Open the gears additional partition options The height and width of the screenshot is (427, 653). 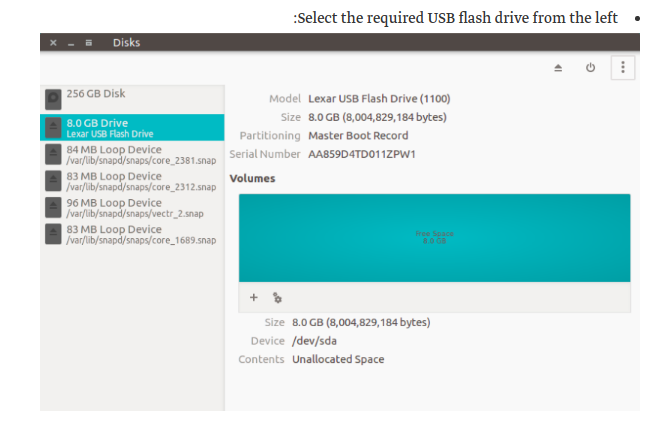[277, 298]
